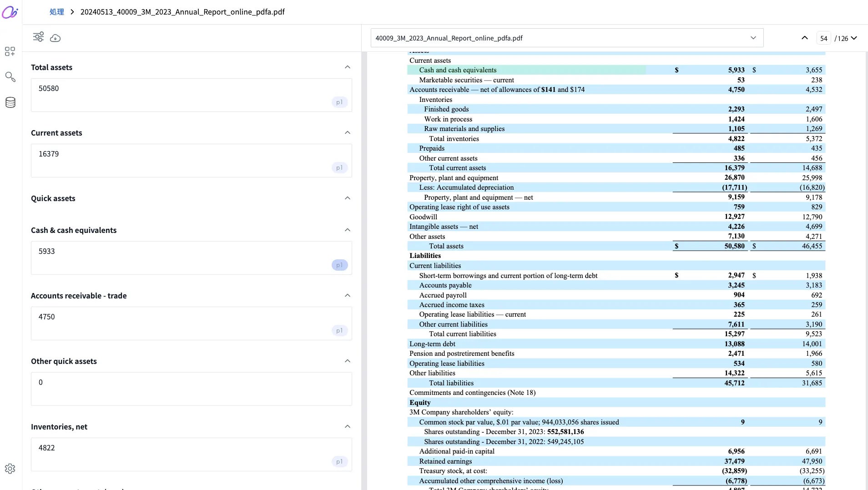Click the Retained earnings row label
This screenshot has height=490, width=868.
(445, 461)
